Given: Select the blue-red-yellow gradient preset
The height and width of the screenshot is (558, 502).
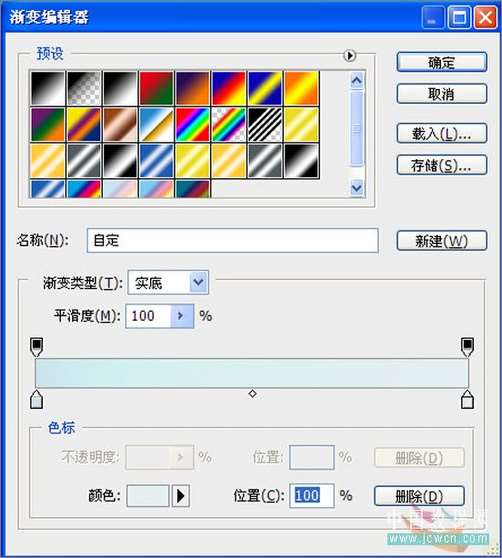Looking at the screenshot, I should pyautogui.click(x=229, y=88).
